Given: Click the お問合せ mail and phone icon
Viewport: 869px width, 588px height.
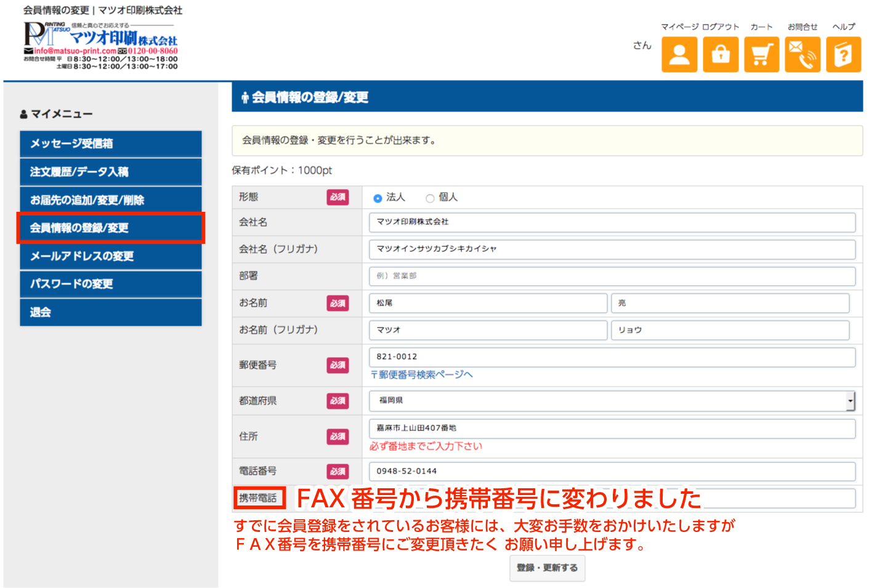Looking at the screenshot, I should click(x=802, y=55).
